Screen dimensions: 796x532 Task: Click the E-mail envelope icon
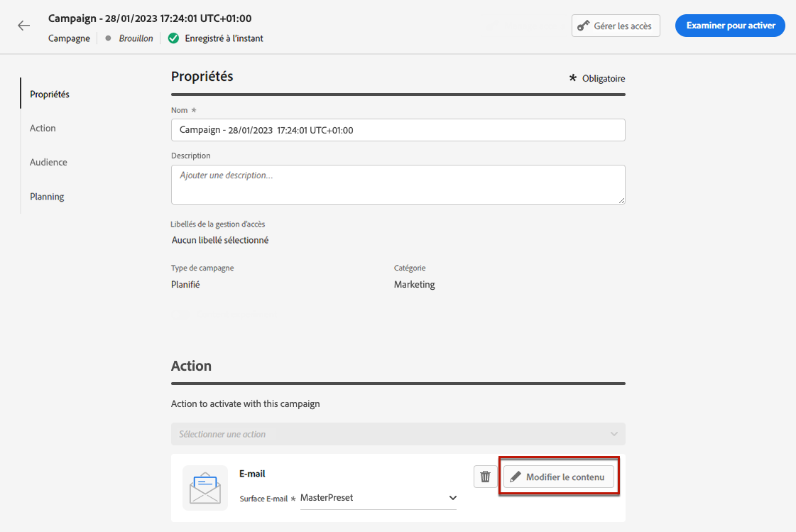point(205,488)
